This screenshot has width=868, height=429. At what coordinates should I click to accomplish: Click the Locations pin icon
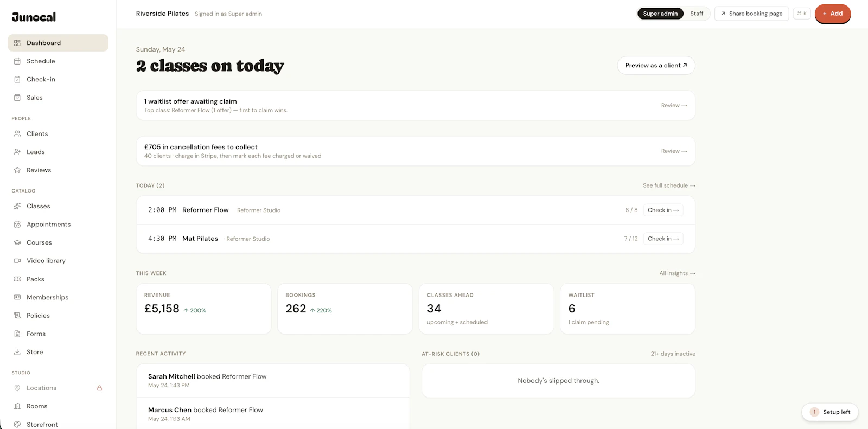click(x=17, y=388)
